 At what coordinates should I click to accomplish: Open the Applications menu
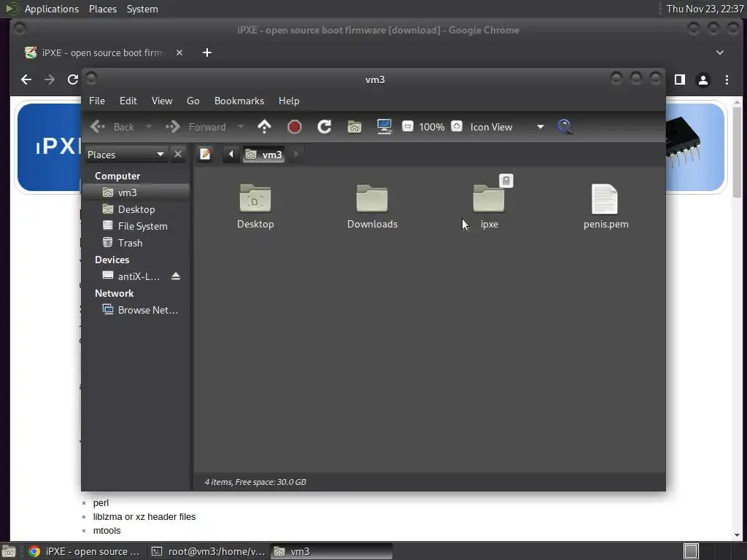point(52,9)
